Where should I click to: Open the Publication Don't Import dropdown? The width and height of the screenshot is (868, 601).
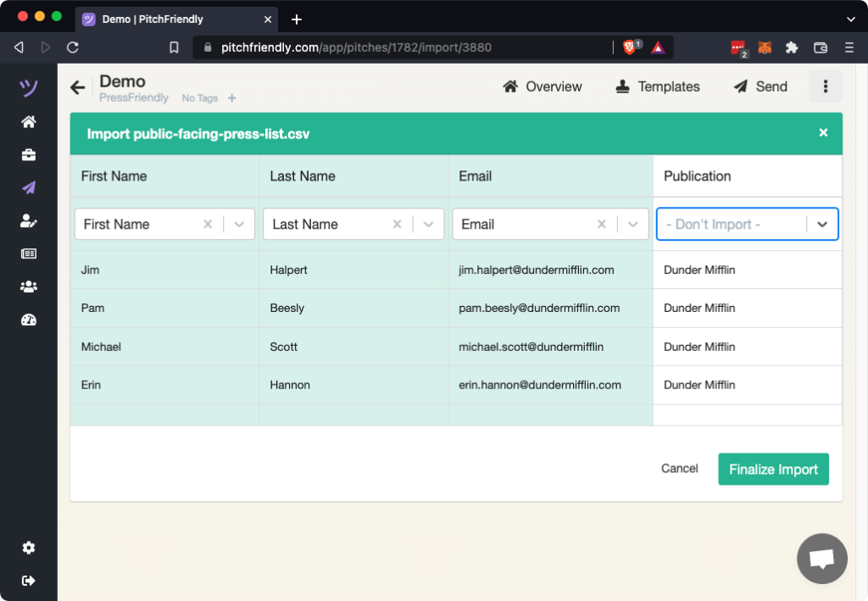821,225
